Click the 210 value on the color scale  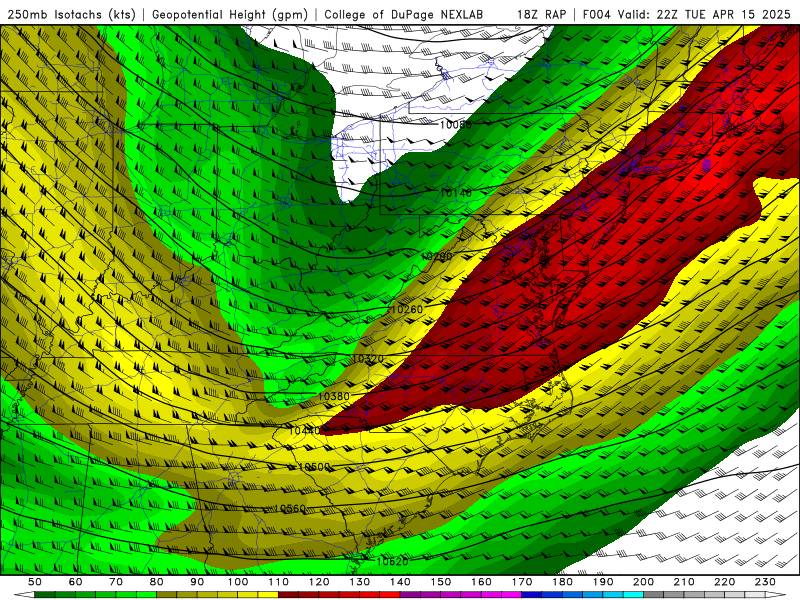point(684,582)
